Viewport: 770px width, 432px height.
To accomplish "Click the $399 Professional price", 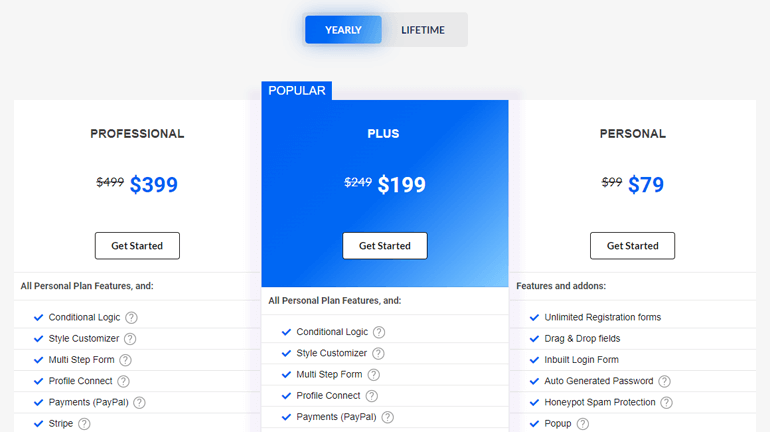I will [x=154, y=185].
